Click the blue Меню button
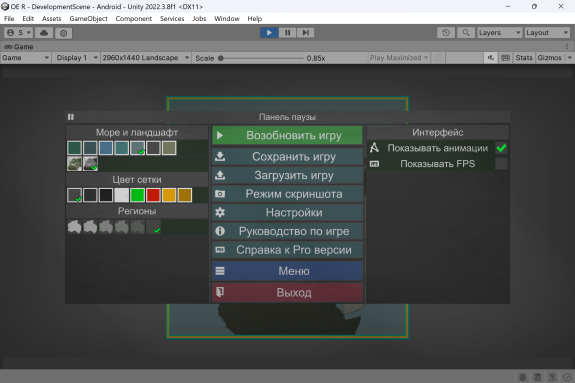 [x=288, y=271]
